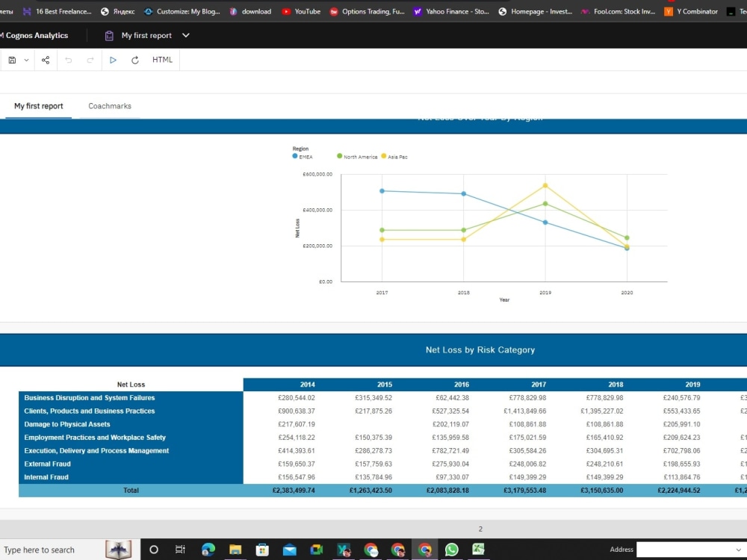Run the report with the play icon
747x560 pixels.
113,60
